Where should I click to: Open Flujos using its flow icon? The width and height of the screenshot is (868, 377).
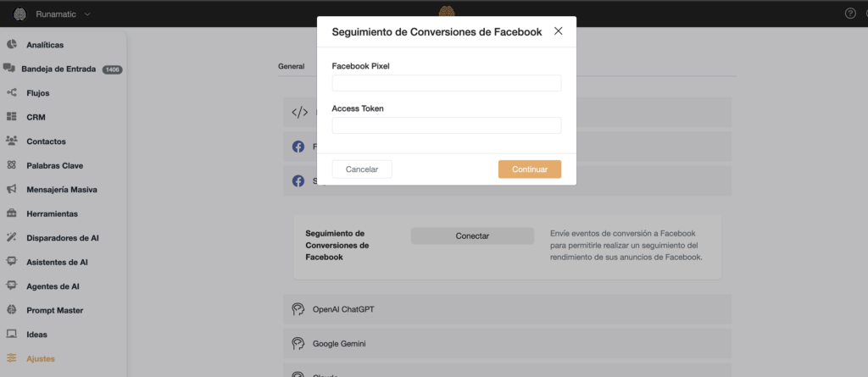point(12,93)
